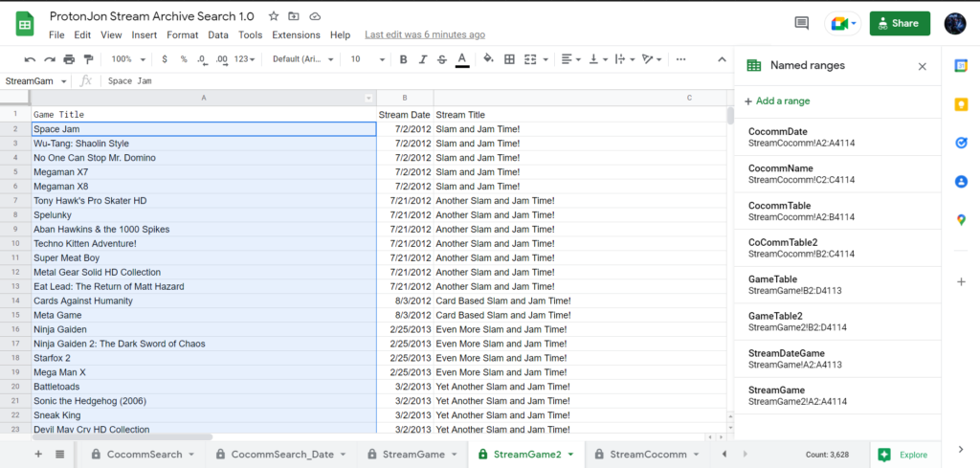Click the green Share button

(900, 23)
